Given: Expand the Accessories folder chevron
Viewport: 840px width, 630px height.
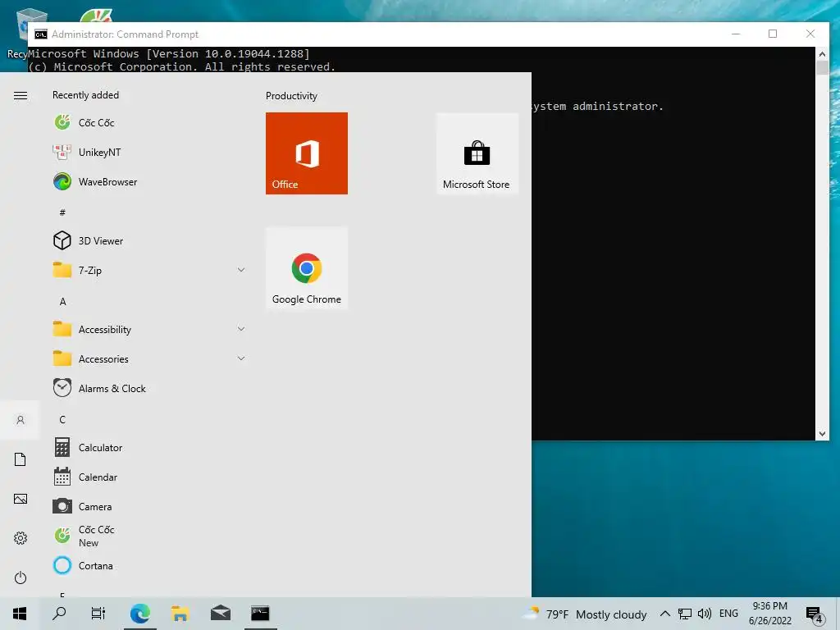Looking at the screenshot, I should tap(241, 358).
